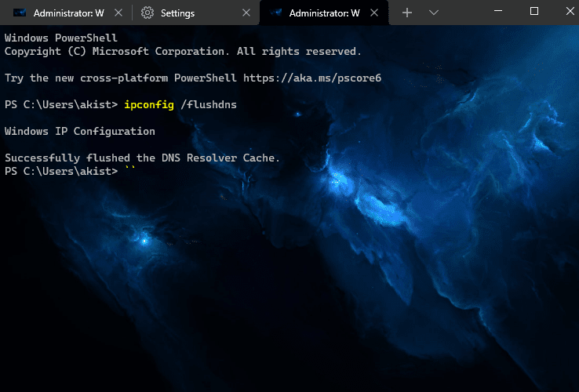579x392 pixels.
Task: Close the Windows Terminal window
Action: (570, 11)
